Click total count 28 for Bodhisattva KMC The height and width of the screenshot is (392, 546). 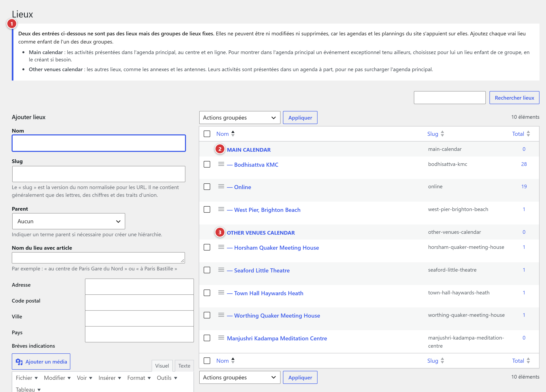click(524, 164)
